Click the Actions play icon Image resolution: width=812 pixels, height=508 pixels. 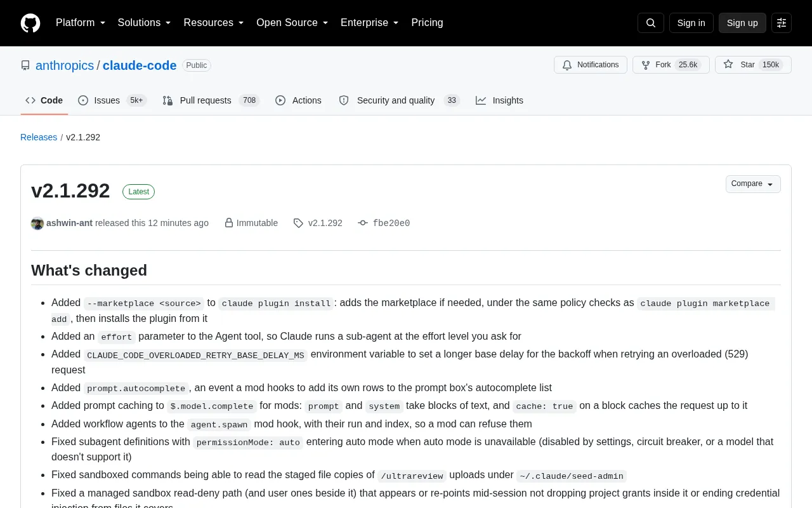coord(280,100)
